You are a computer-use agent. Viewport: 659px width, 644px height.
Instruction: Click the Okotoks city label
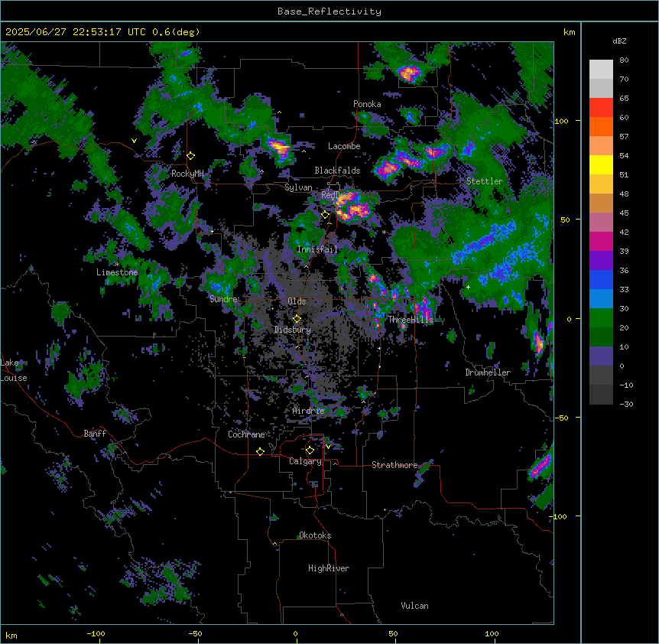click(x=315, y=535)
